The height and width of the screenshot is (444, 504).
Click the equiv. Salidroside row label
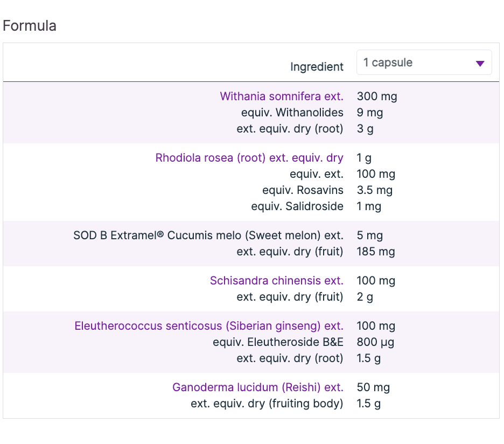tap(297, 206)
